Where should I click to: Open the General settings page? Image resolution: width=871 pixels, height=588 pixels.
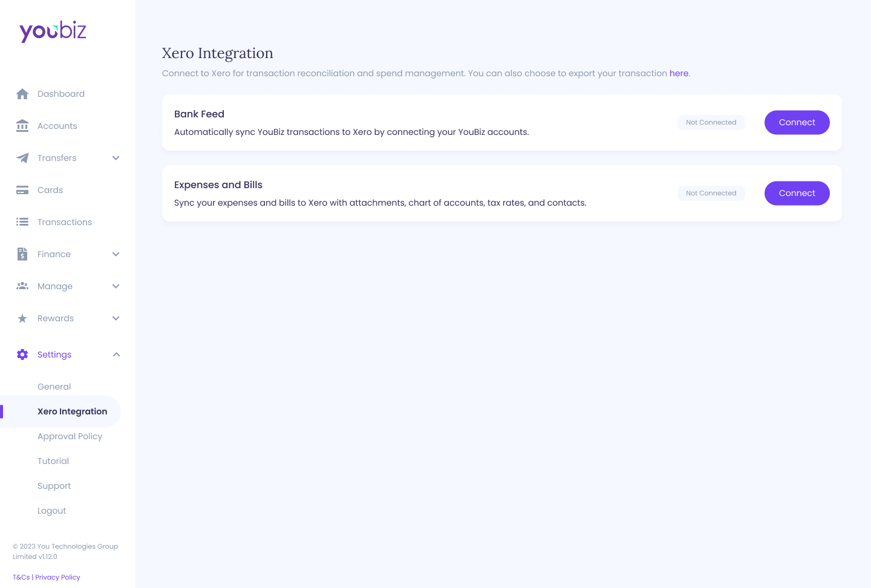coord(54,387)
